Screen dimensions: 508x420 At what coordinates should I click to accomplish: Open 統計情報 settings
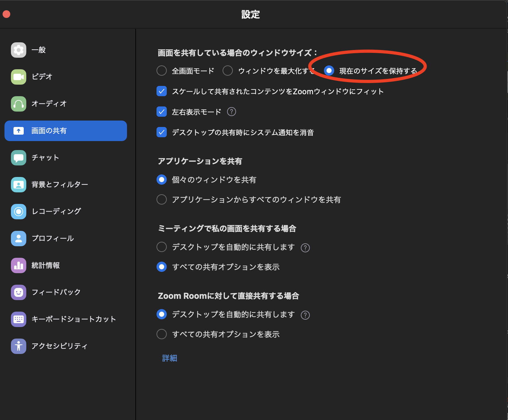coord(66,265)
